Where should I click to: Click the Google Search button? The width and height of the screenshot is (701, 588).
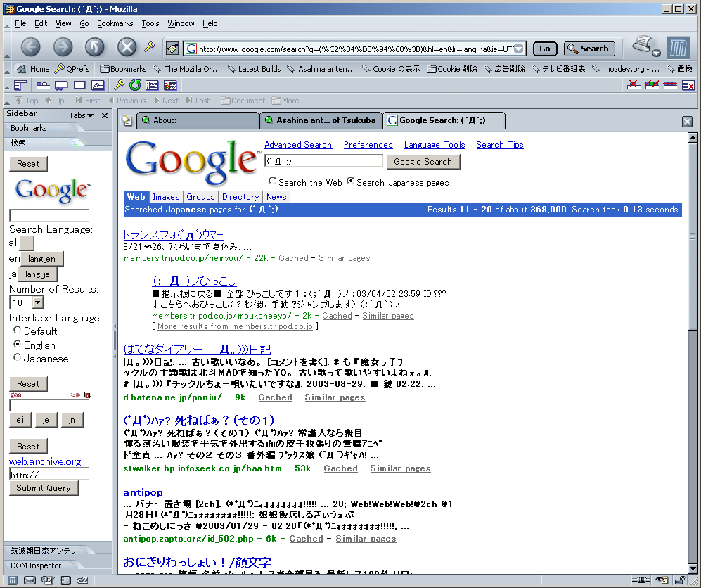coord(423,162)
